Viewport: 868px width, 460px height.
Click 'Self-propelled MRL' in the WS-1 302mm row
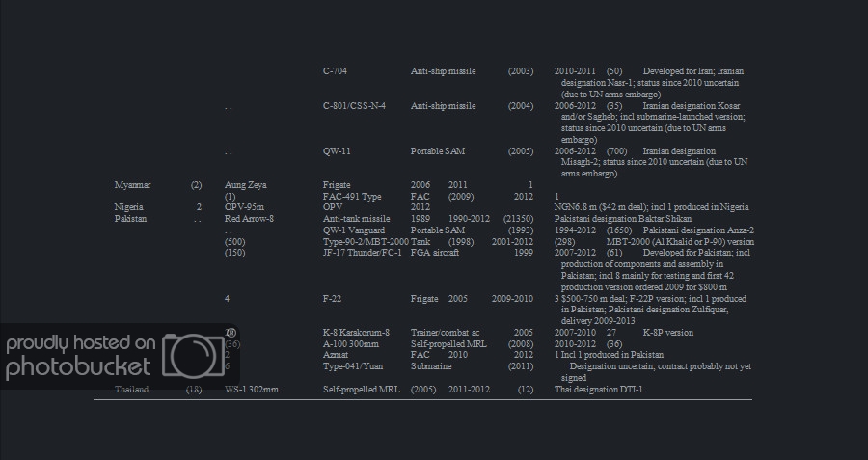pyautogui.click(x=361, y=390)
